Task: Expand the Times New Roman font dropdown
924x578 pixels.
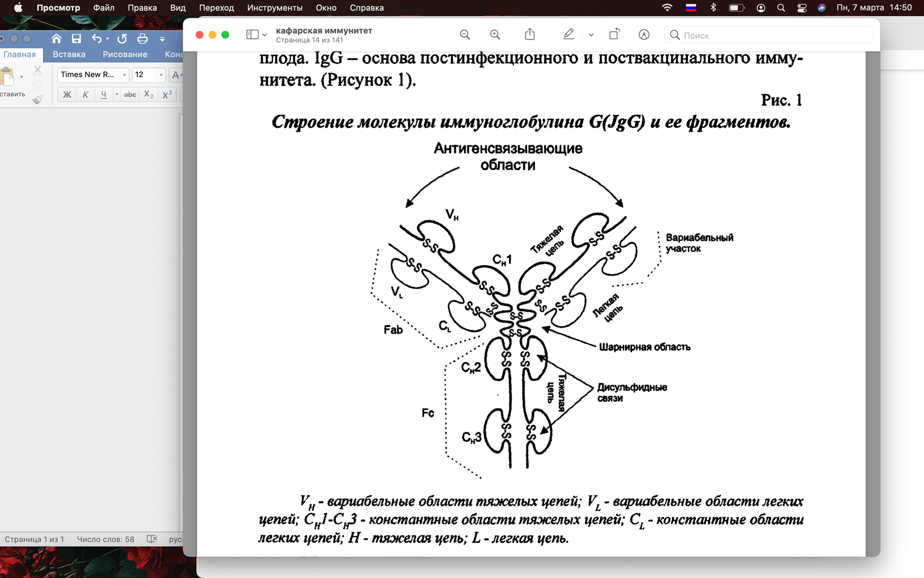Action: (124, 75)
